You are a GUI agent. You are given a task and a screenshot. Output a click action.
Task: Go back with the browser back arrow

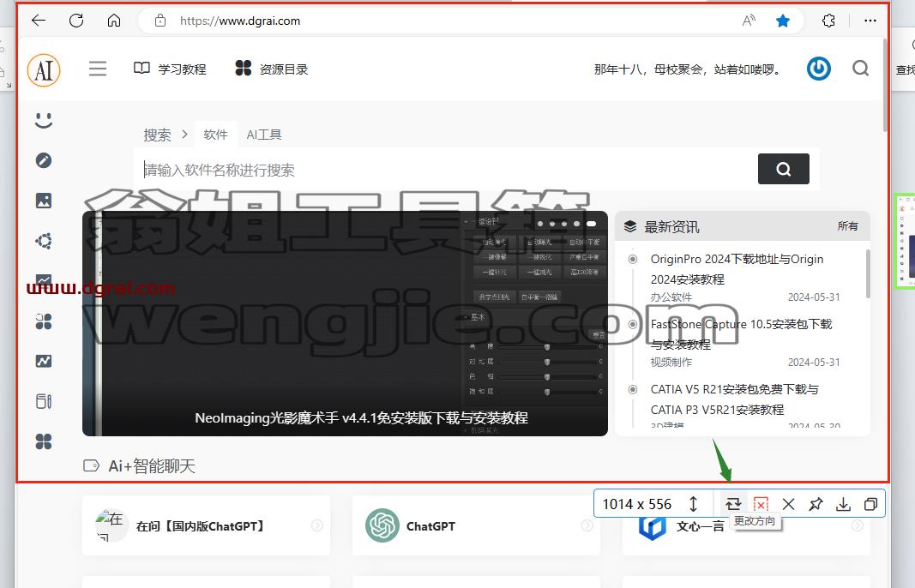point(39,21)
